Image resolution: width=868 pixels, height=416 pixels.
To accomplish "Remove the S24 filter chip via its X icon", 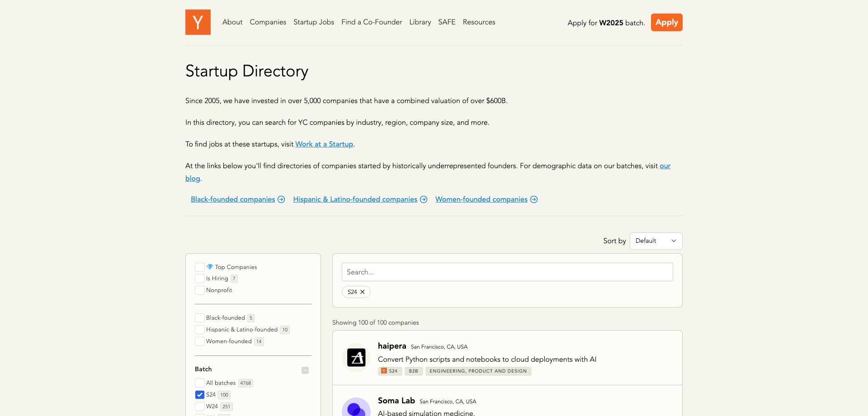I will (363, 292).
